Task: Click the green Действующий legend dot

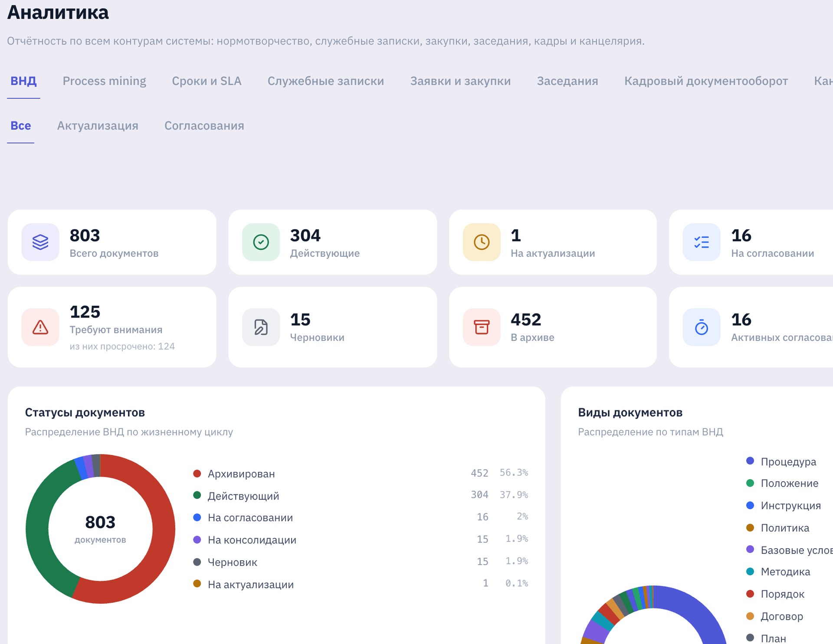Action: 197,495
